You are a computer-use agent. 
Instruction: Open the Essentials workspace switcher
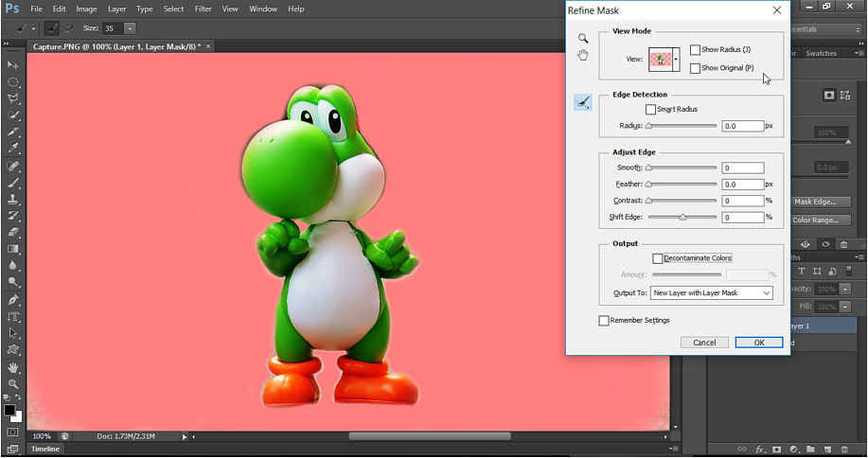click(826, 29)
